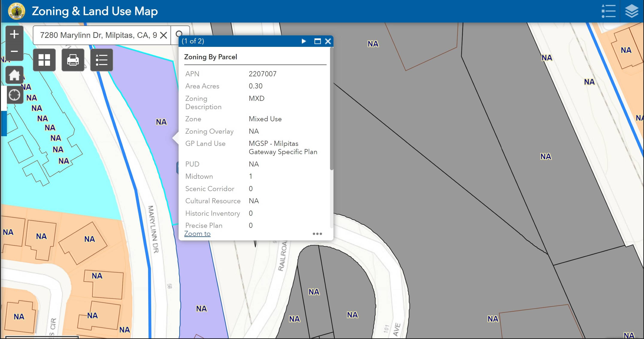This screenshot has height=339, width=644.
Task: Click the zoom in plus button
Action: click(x=14, y=34)
